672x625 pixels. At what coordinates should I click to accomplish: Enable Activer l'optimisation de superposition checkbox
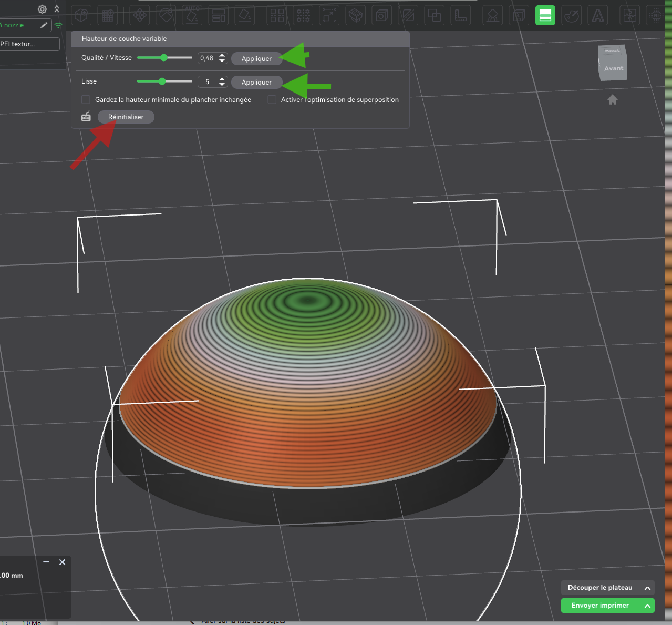(272, 99)
